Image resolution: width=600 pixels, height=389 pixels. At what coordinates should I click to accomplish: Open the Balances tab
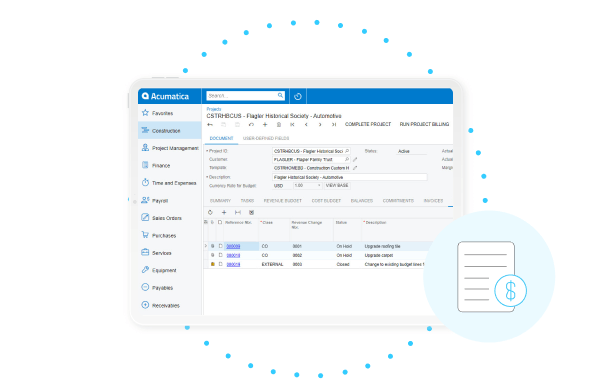pos(362,200)
